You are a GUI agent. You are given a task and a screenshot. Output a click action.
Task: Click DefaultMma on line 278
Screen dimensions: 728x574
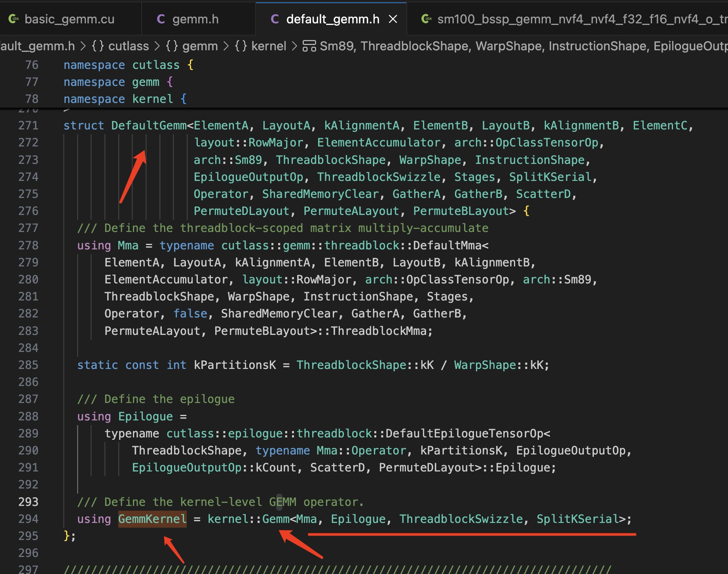(x=447, y=245)
